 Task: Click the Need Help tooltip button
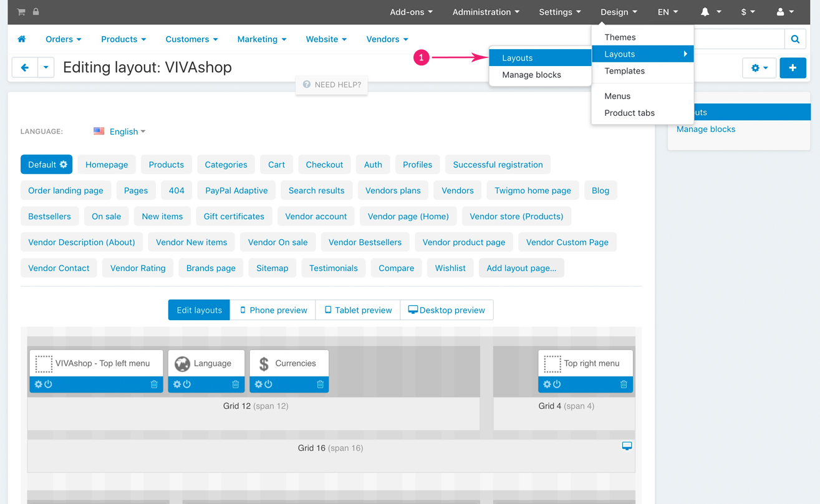click(x=332, y=85)
